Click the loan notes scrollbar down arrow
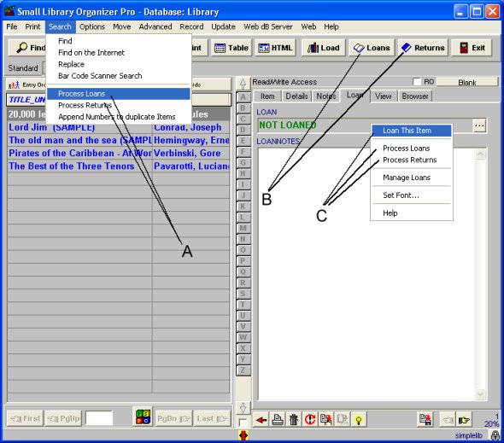Screen dimensions: 504x443 click(480, 393)
